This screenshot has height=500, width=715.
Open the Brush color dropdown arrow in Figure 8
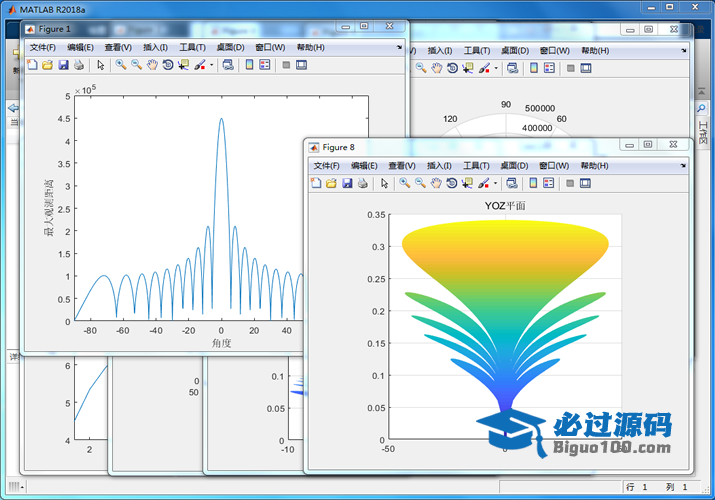coord(495,184)
